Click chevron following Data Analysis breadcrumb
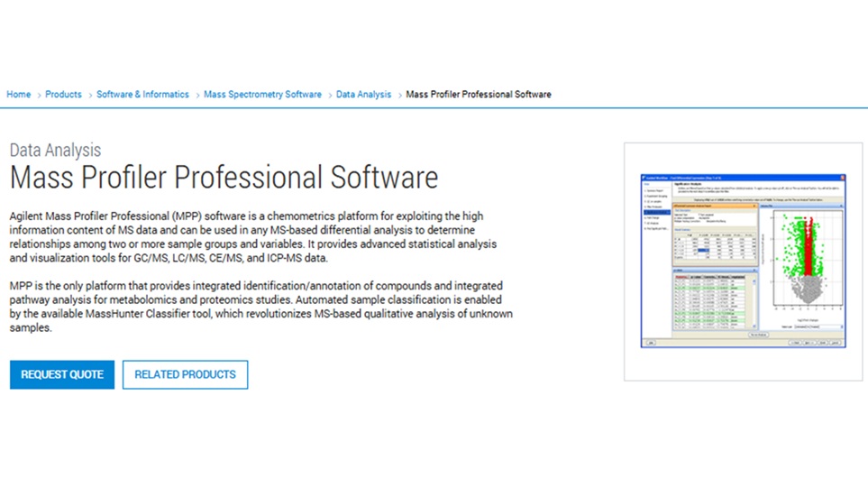Screen dimensions: 868x487 (x=399, y=96)
